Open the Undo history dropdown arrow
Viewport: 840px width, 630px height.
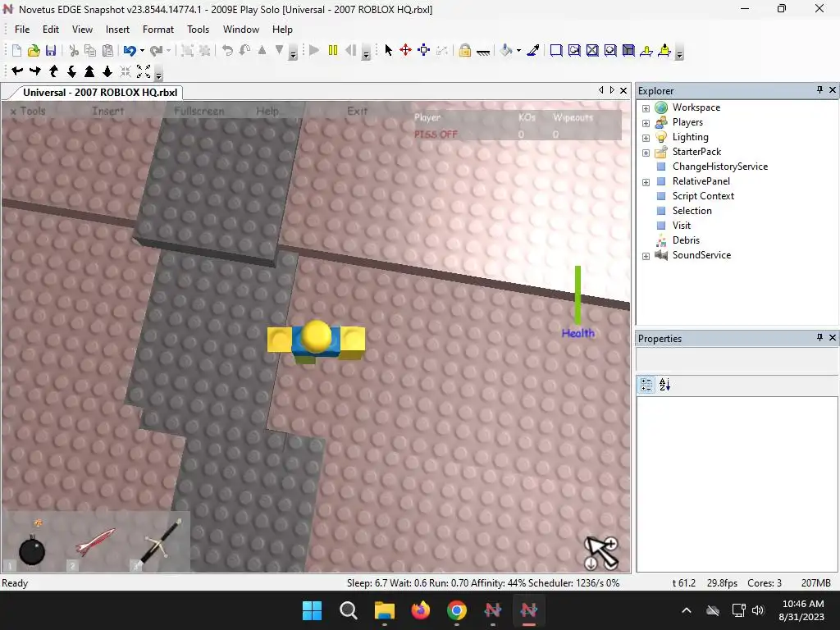(142, 50)
